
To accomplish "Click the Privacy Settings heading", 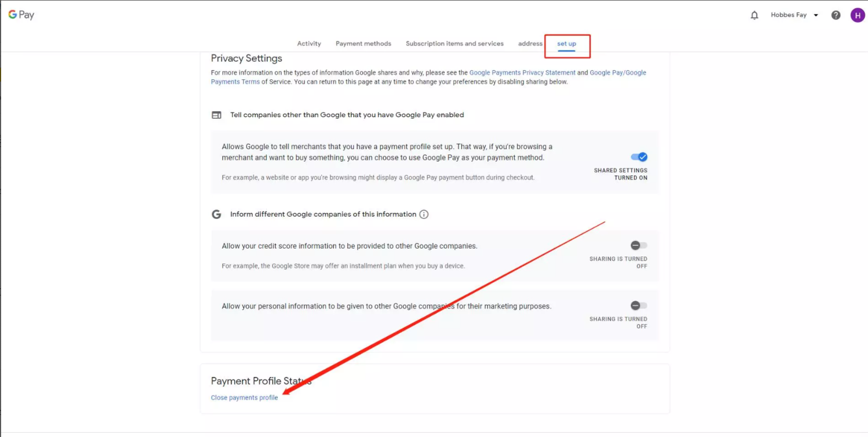I will click(246, 58).
